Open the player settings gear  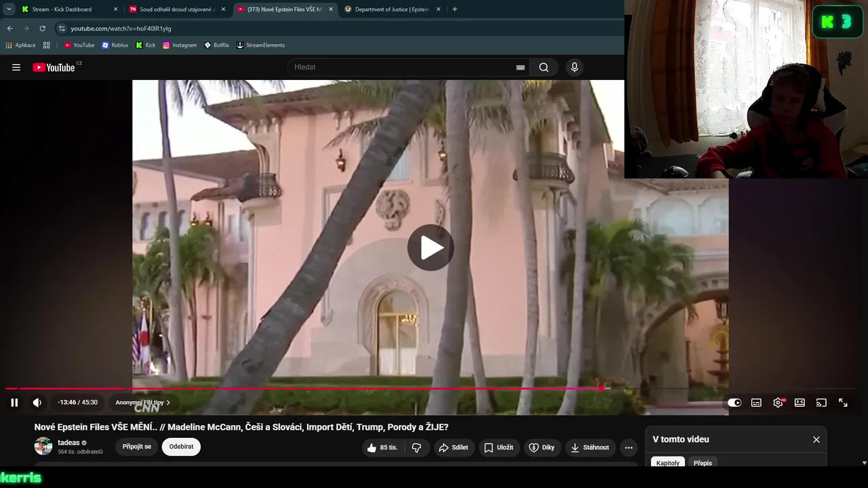coord(778,403)
